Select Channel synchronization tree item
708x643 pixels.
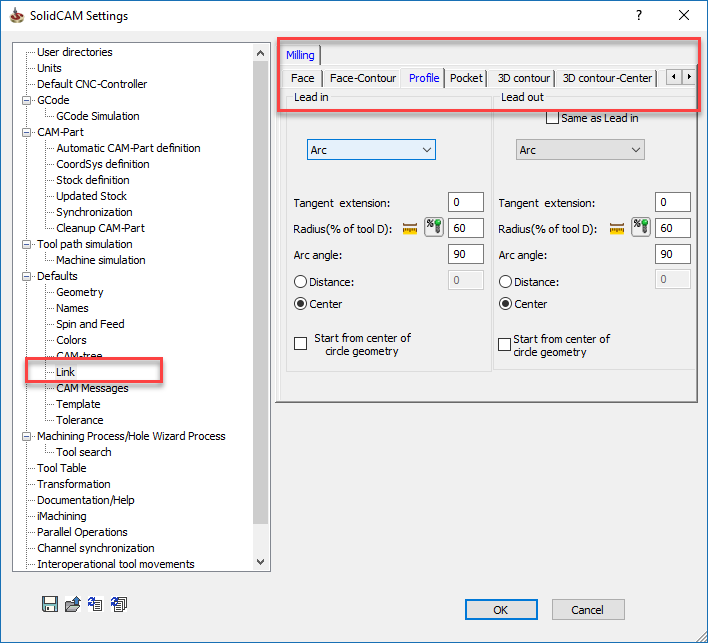pos(96,548)
